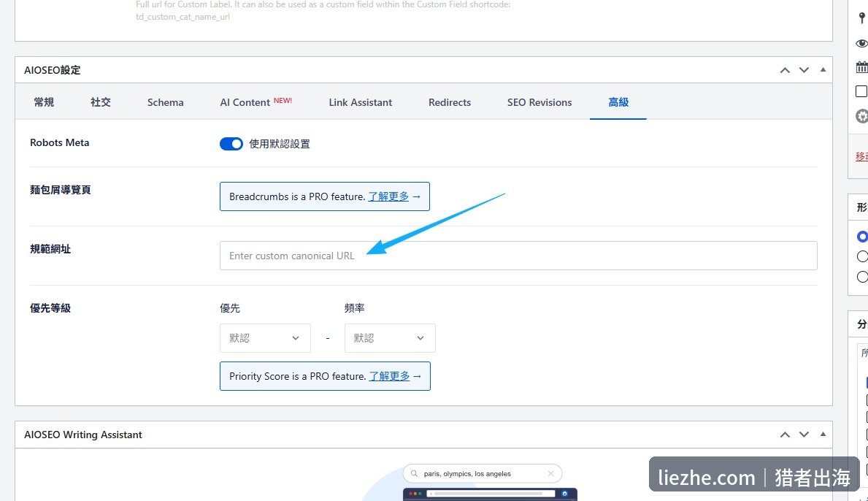Open the Schema tab
The width and height of the screenshot is (868, 501).
[166, 102]
